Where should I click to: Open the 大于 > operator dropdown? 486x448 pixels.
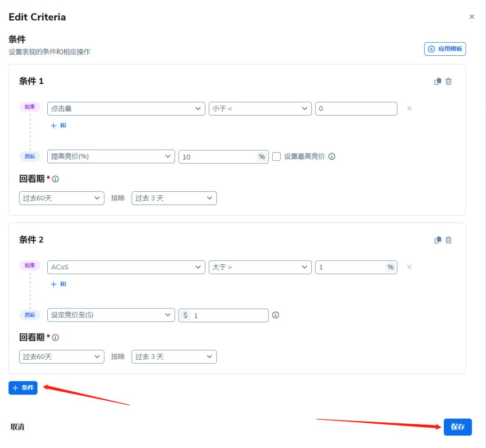260,267
